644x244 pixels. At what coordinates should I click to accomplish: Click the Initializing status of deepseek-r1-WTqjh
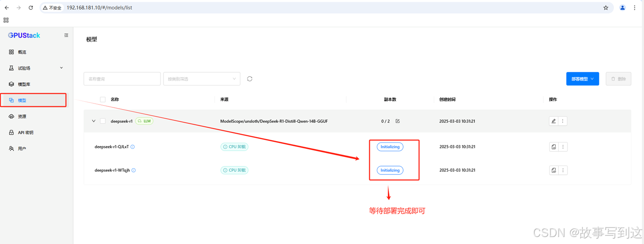tap(390, 170)
